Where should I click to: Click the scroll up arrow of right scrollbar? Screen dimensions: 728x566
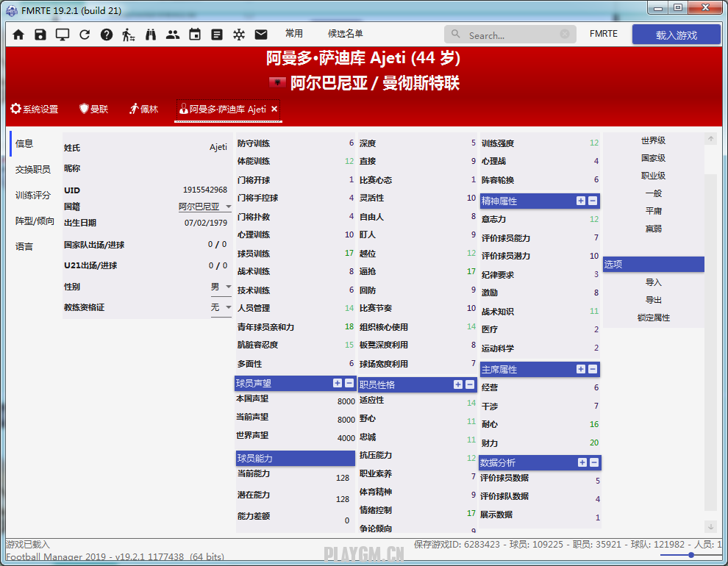[710, 138]
